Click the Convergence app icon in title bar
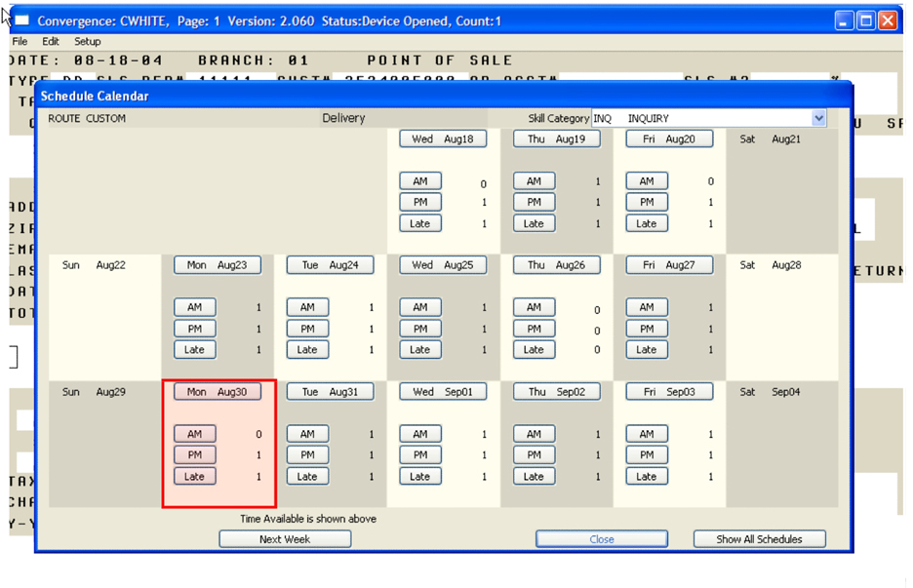The image size is (913, 588). coord(20,20)
